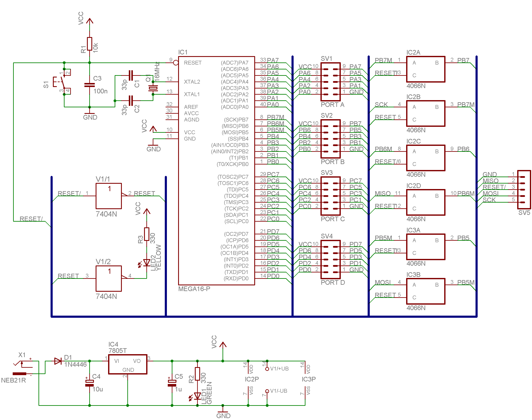Viewport: 532px width, 420px height.
Task: Select the SV2 PORT B header block
Action: pos(330,139)
